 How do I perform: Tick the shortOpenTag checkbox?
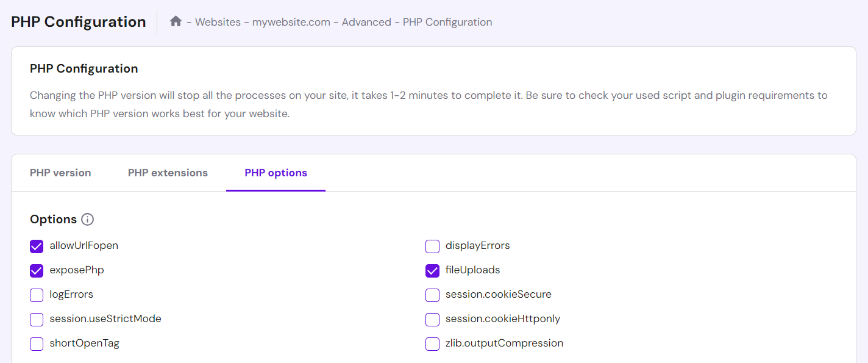coord(37,343)
